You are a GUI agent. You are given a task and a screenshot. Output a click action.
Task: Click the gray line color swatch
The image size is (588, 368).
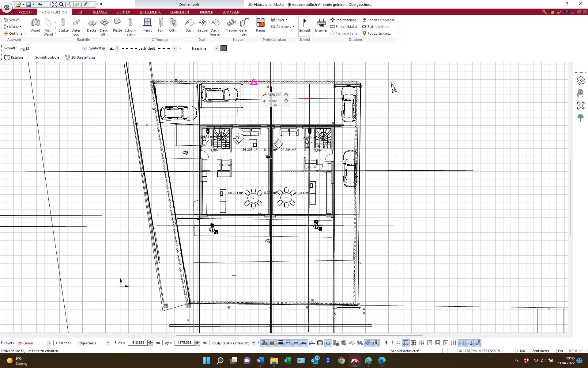pyautogui.click(x=224, y=48)
